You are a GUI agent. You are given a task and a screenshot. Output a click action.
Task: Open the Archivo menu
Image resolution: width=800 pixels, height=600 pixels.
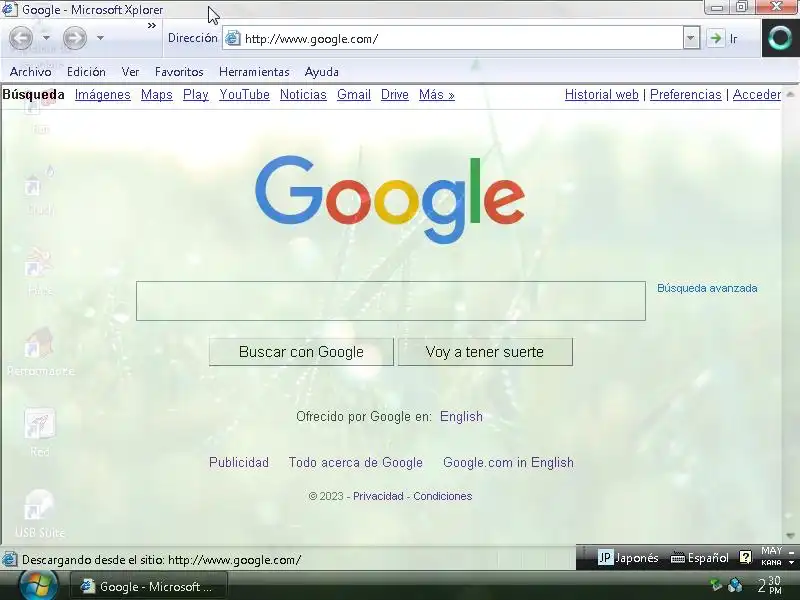[x=31, y=72]
